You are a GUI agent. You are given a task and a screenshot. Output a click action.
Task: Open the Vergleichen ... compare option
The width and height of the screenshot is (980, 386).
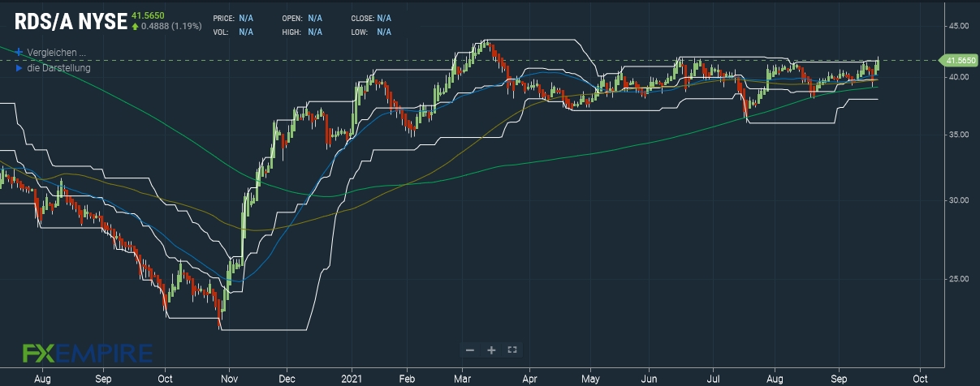[57, 52]
